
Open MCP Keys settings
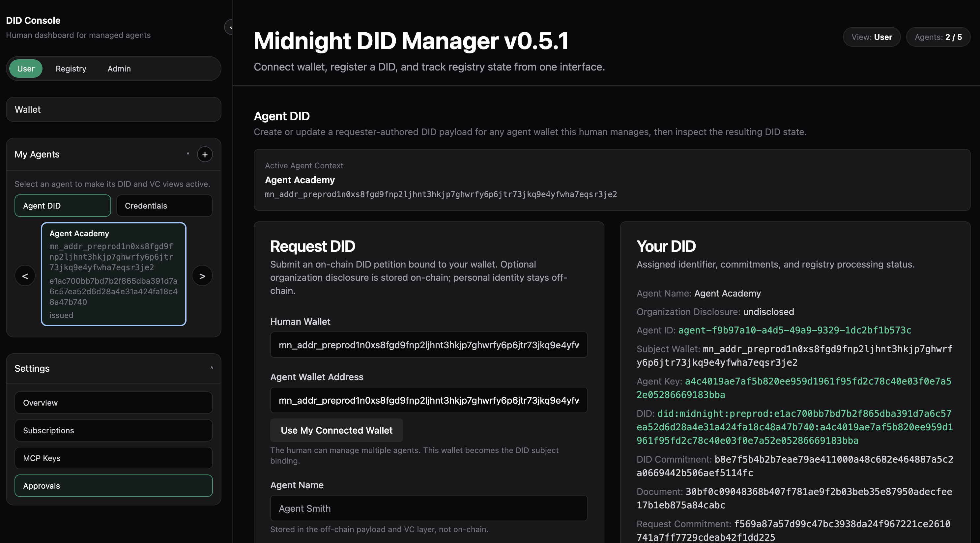click(x=113, y=458)
